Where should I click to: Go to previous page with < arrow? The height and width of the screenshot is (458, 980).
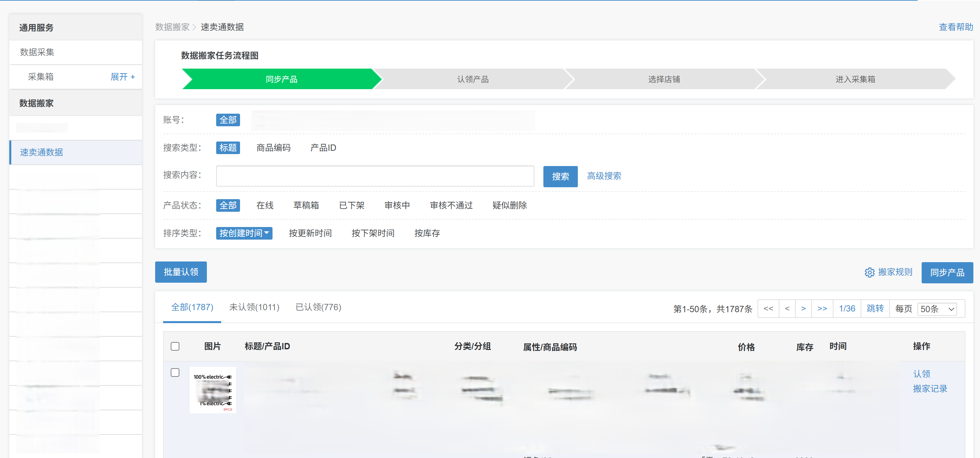click(787, 309)
